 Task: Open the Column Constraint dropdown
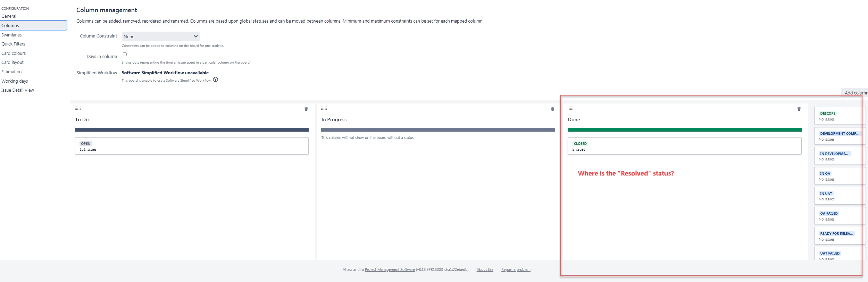[161, 36]
